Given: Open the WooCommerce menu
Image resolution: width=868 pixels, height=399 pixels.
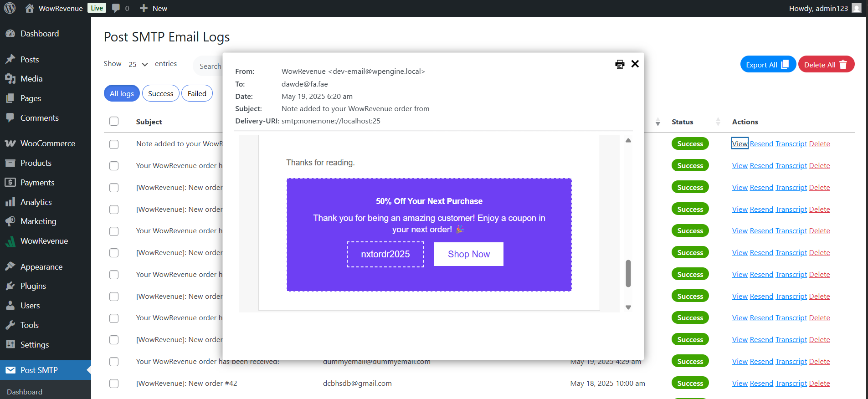Looking at the screenshot, I should 46,143.
